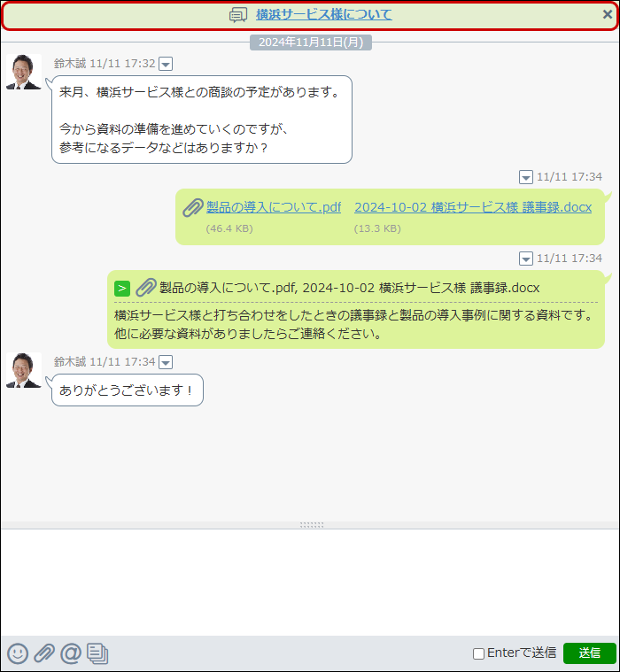Click the line 来月、横浜サービス様との商談の予定があります。
The height and width of the screenshot is (672, 620).
(200, 92)
